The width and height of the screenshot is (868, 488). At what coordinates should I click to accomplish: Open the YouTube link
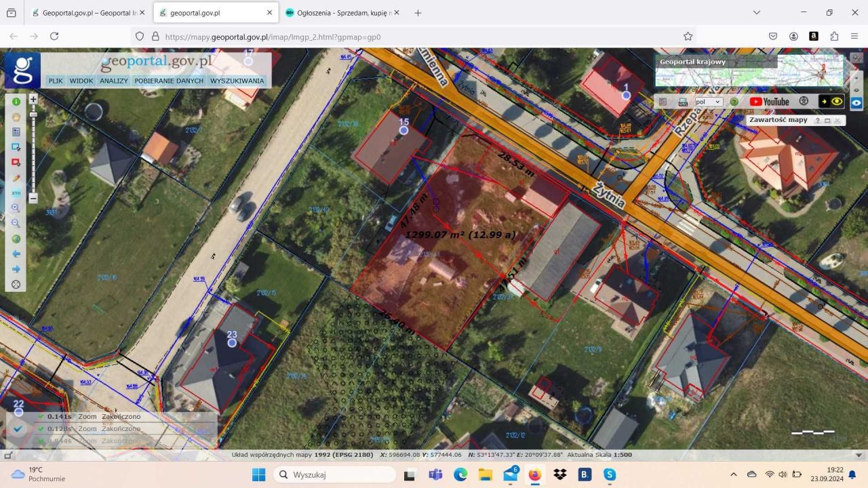click(770, 102)
